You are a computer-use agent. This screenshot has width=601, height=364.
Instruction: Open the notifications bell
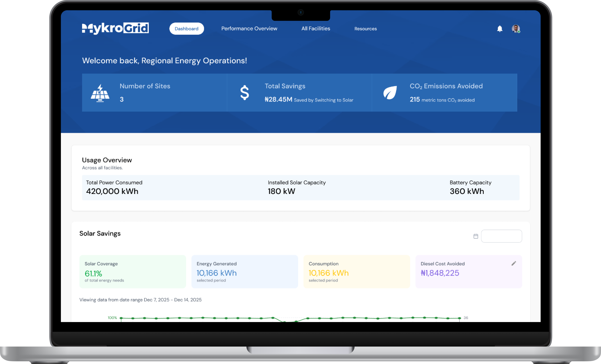[x=500, y=29]
